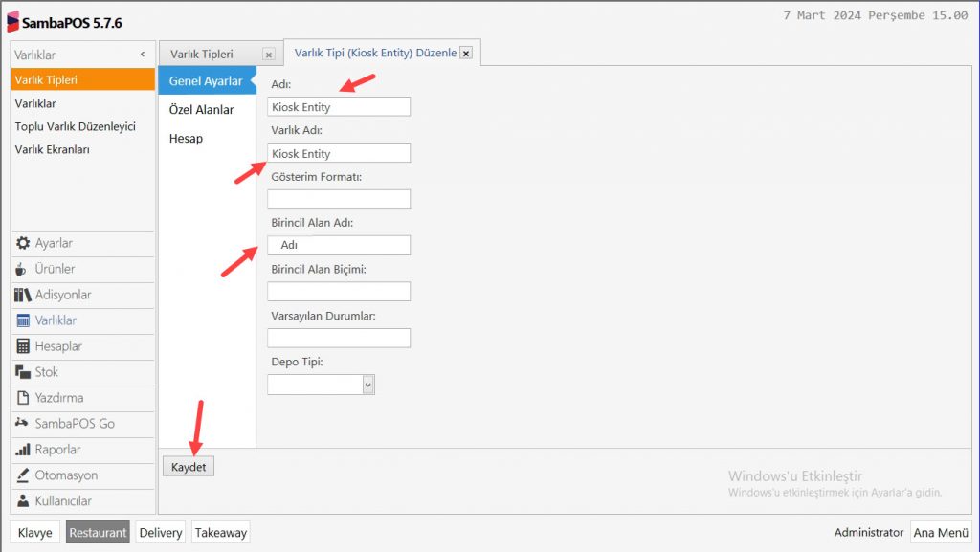Viewport: 980px width, 552px height.
Task: Open Ayarlar via its gear icon
Action: coord(24,244)
